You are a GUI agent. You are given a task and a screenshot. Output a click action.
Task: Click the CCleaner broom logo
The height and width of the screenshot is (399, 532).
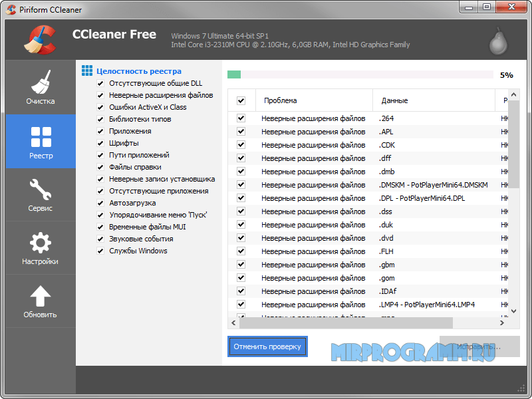tap(40, 40)
